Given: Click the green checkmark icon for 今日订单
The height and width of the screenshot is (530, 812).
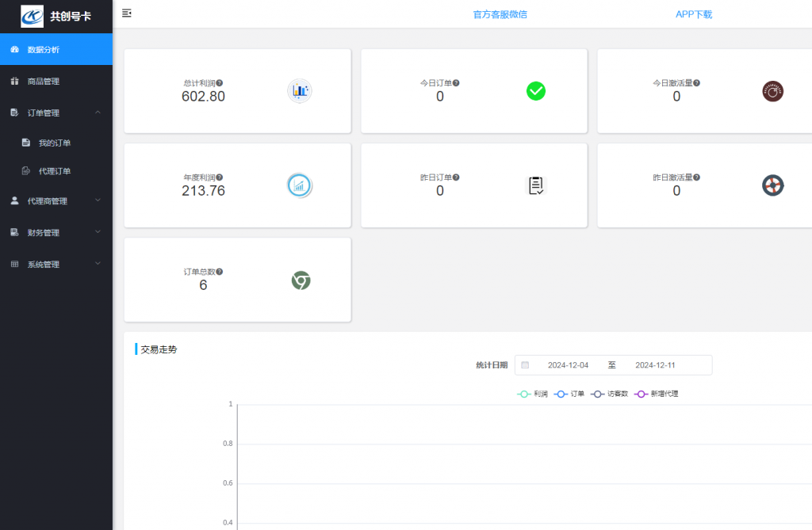Looking at the screenshot, I should pyautogui.click(x=536, y=91).
